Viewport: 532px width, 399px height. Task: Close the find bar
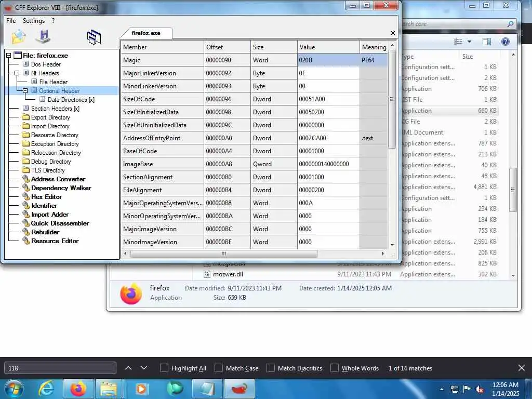coord(522,368)
